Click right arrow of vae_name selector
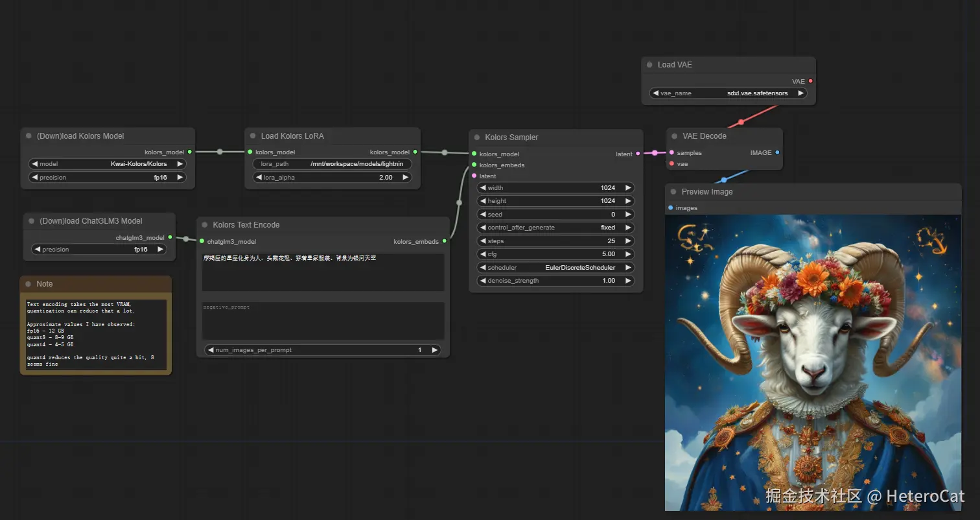The height and width of the screenshot is (520, 980). tap(801, 93)
